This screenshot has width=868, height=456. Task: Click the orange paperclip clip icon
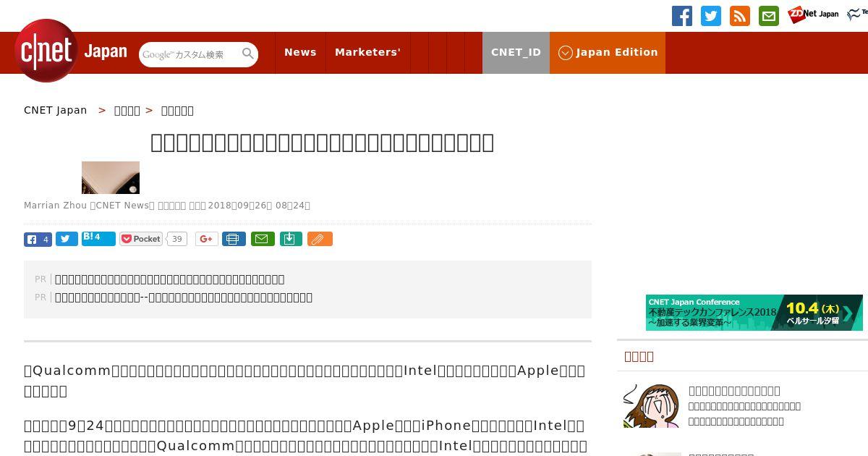tap(320, 239)
